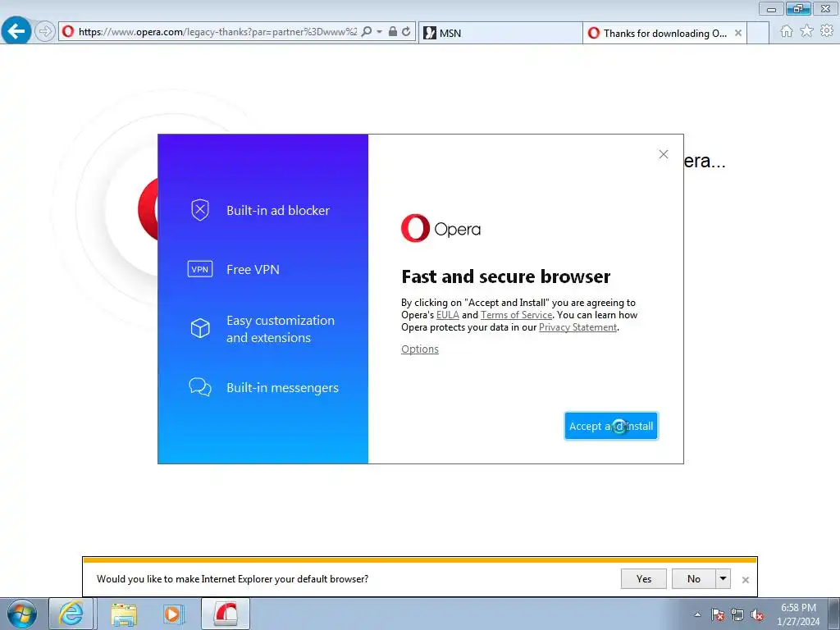
Task: Expand the No button dropdown arrow
Action: (x=723, y=578)
